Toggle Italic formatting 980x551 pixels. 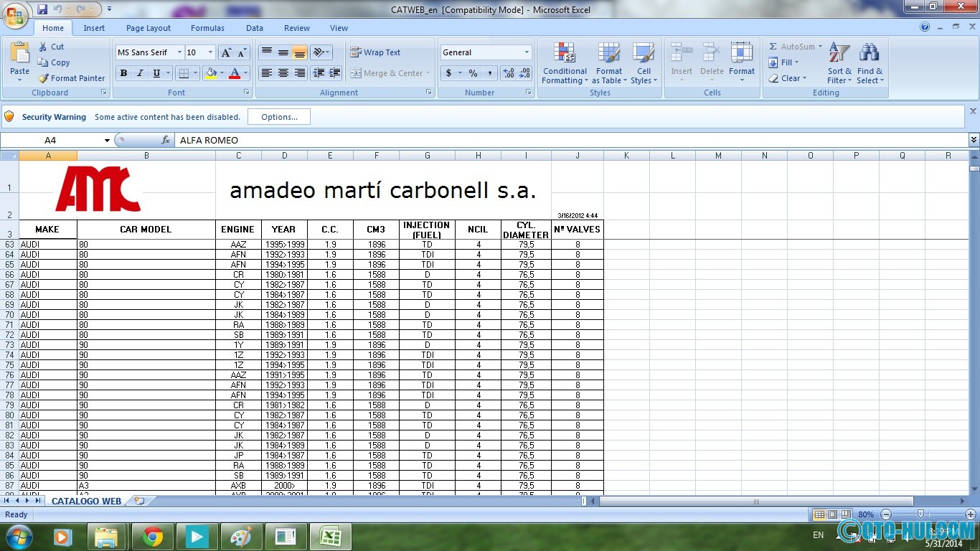140,73
